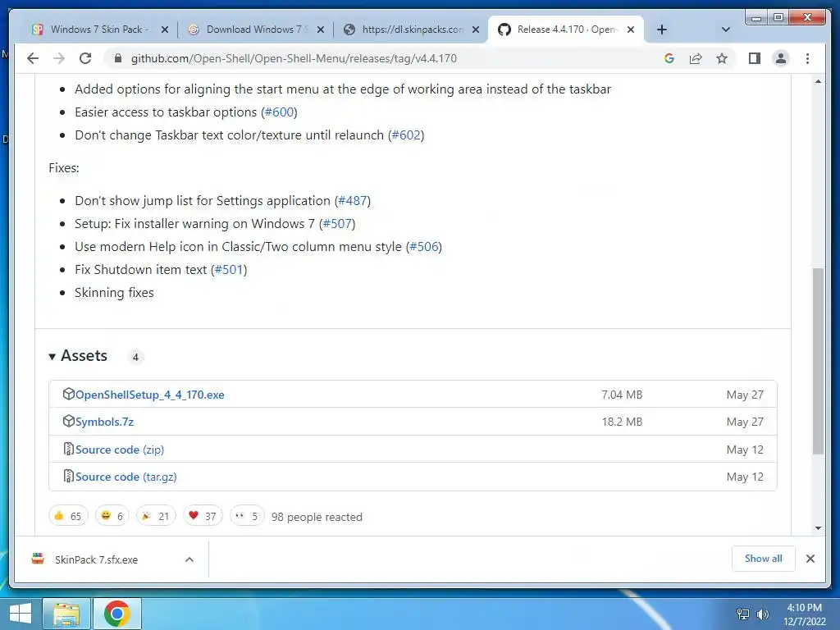
Task: Open issue #507 link
Action: point(337,223)
